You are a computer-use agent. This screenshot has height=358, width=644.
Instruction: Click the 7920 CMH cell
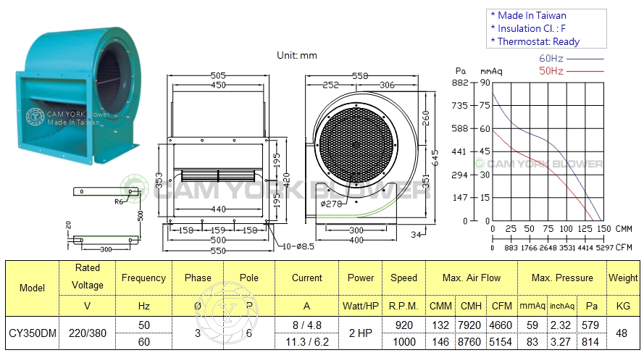tap(469, 325)
